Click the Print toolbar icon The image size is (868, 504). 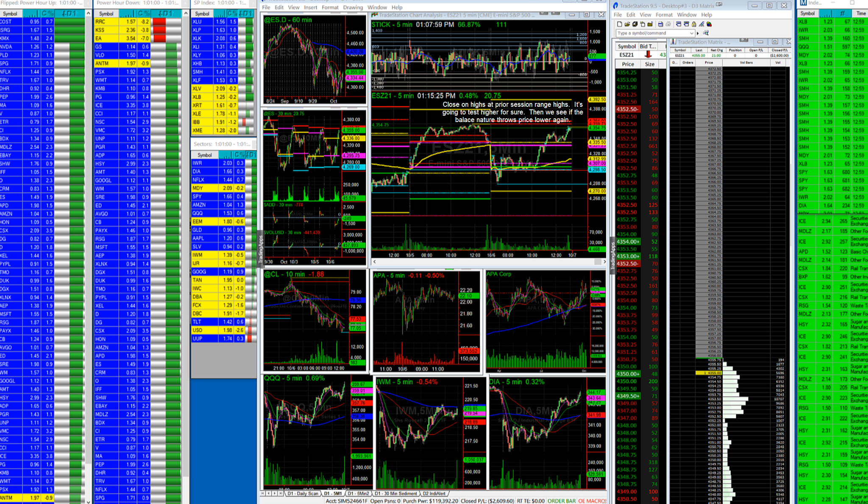click(660, 24)
